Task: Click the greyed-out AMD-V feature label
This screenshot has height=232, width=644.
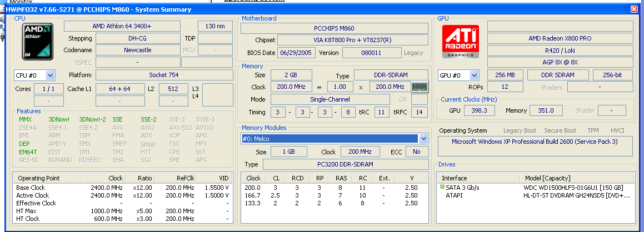Action: point(58,144)
